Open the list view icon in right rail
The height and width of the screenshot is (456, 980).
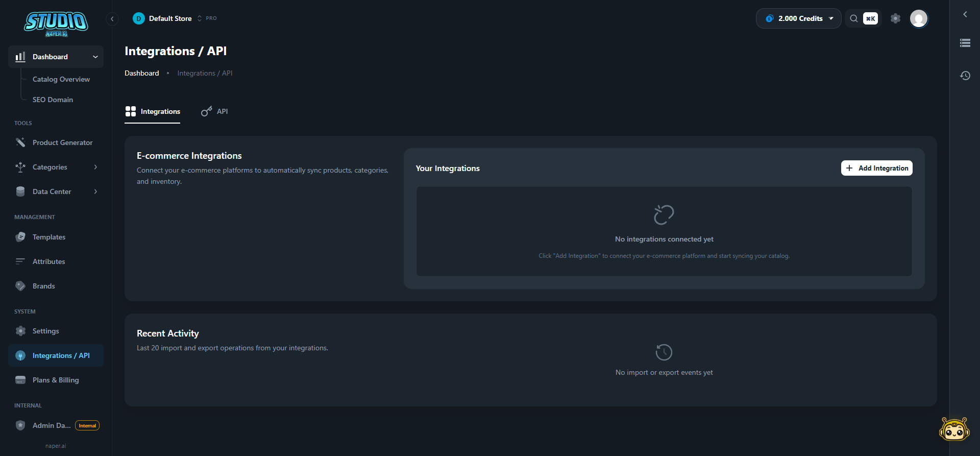pos(965,43)
